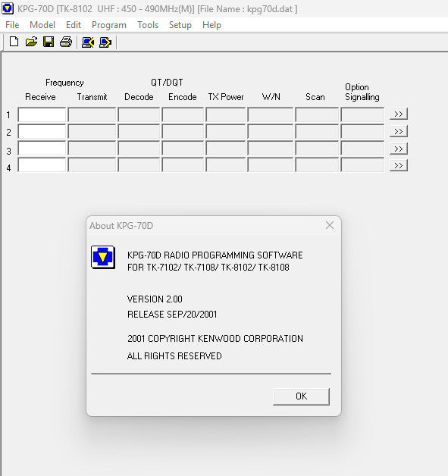Close the About KPG-70D dialog
Viewport: 448px width, 476px height.
coord(330,225)
